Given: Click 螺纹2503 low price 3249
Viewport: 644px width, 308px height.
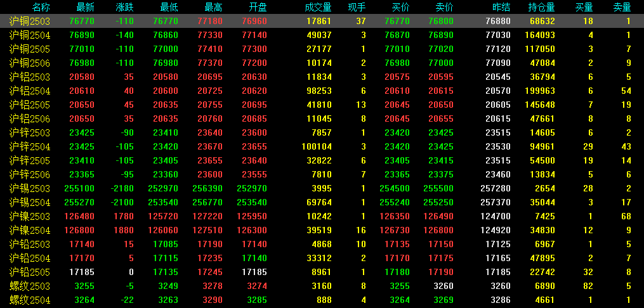Looking at the screenshot, I should pyautogui.click(x=168, y=286).
